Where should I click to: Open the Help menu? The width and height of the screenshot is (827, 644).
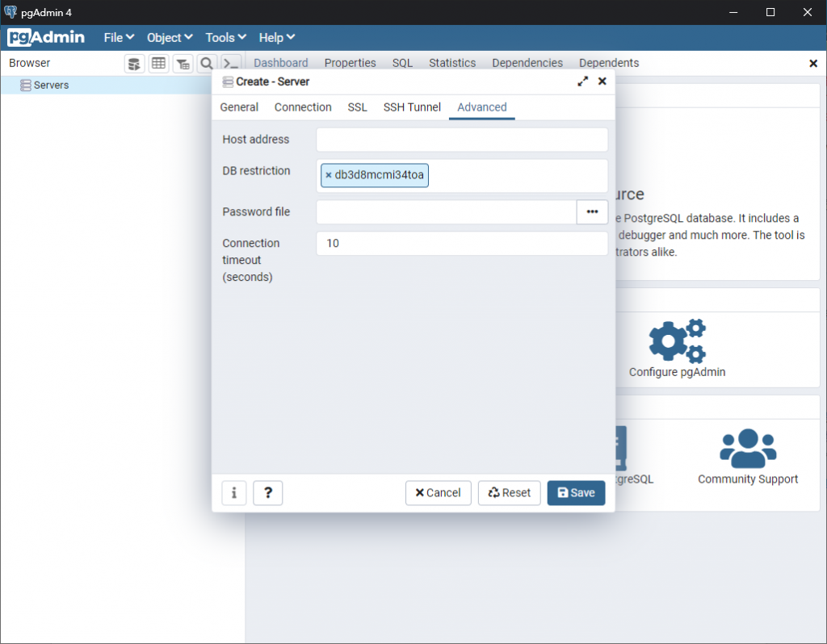(276, 38)
